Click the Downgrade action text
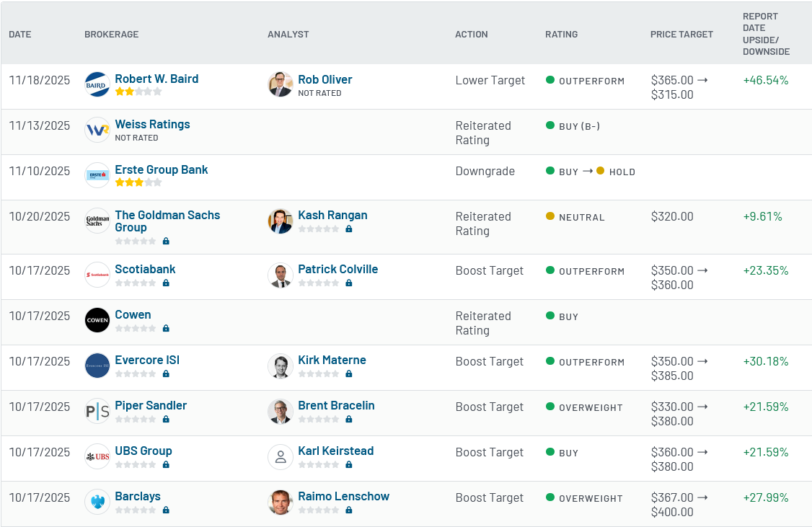Screen dimensions: 812x527 [x=485, y=172]
